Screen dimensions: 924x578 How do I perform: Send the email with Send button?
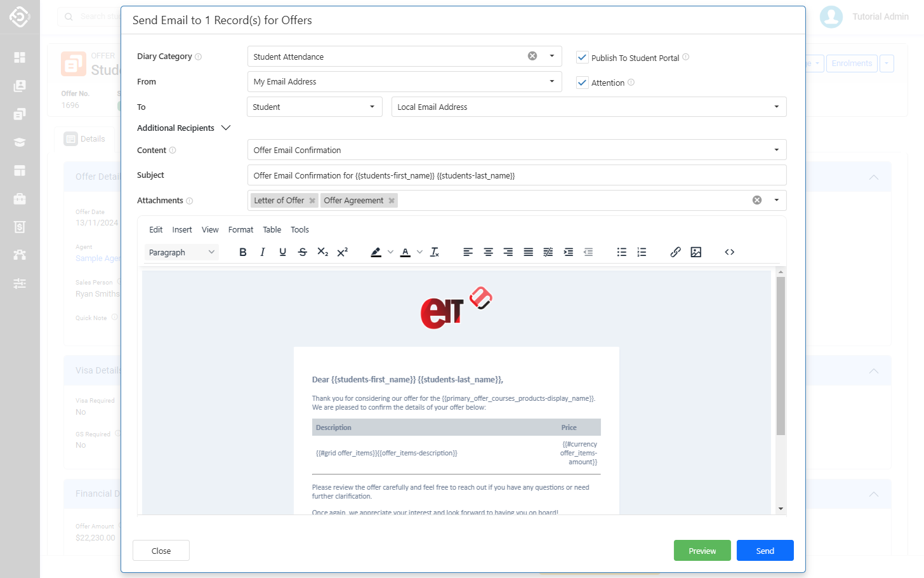pyautogui.click(x=765, y=551)
